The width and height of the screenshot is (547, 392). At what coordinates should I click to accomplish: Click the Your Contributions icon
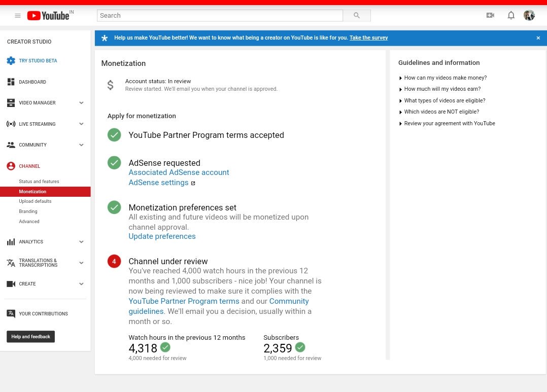click(11, 314)
